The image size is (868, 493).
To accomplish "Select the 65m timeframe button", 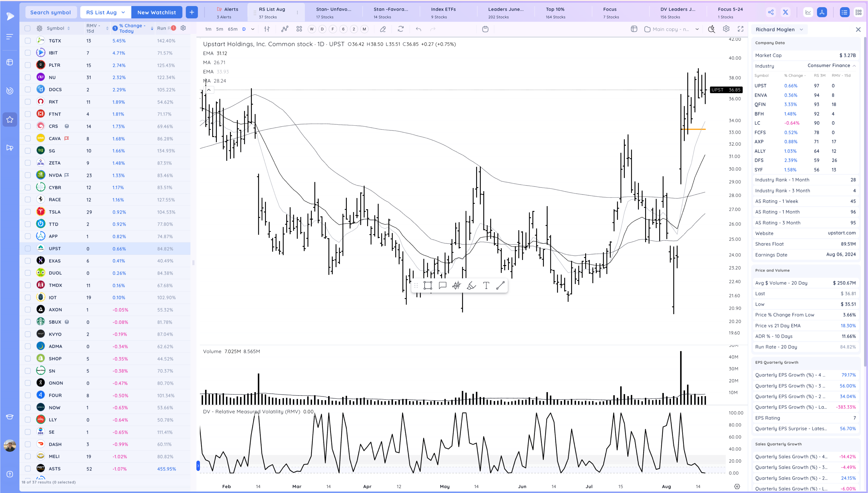I will (x=232, y=29).
